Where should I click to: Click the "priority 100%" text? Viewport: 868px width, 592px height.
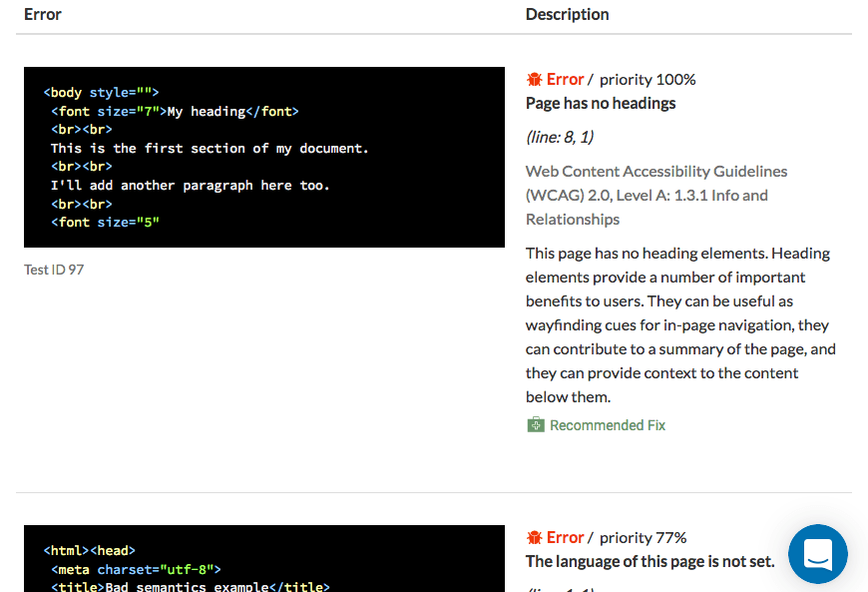coord(648,79)
